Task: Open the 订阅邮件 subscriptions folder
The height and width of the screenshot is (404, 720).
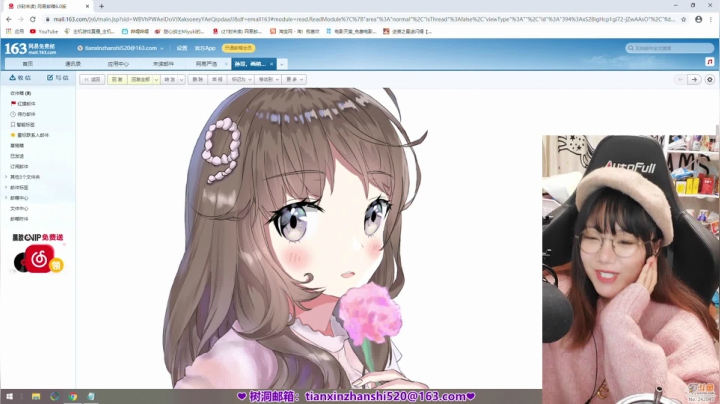Action: click(19, 167)
